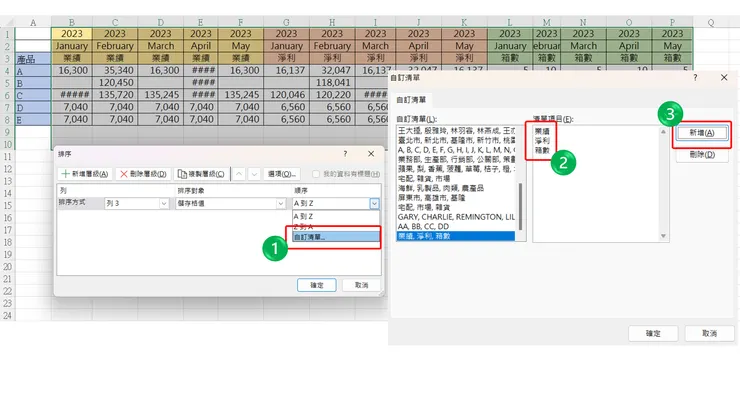Select row 3 header in the spreadsheet
Image resolution: width=740 pixels, height=416 pixels.
(7, 59)
